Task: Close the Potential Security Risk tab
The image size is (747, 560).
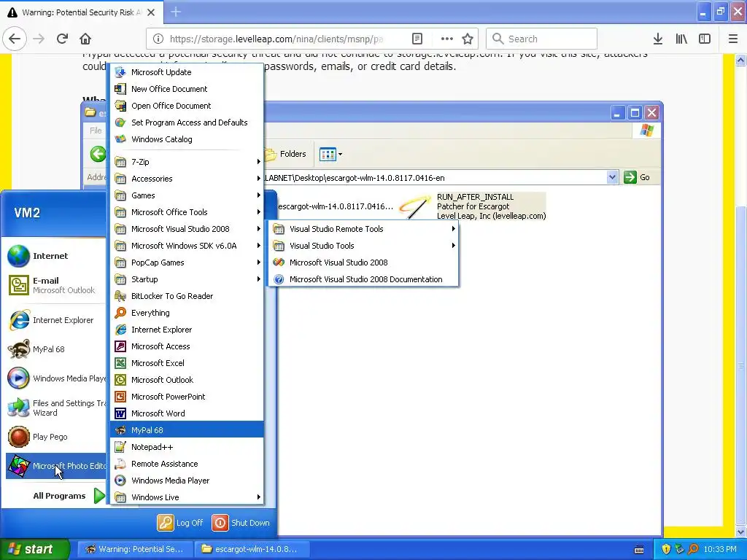Action: click(151, 12)
